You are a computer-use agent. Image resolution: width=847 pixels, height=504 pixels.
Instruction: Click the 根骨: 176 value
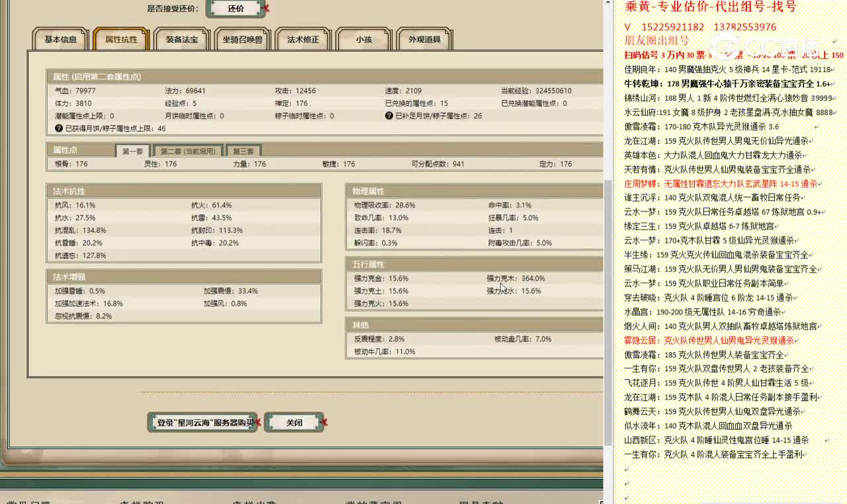[x=71, y=164]
